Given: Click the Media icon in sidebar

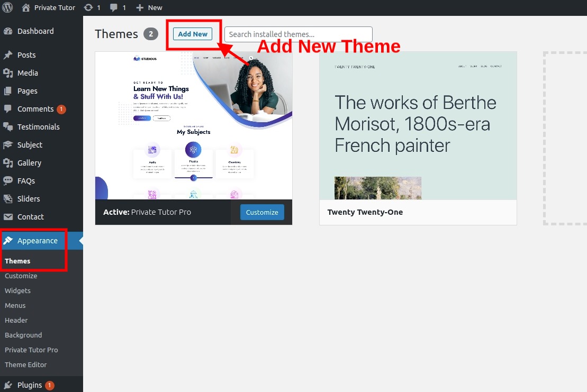Looking at the screenshot, I should 8,73.
